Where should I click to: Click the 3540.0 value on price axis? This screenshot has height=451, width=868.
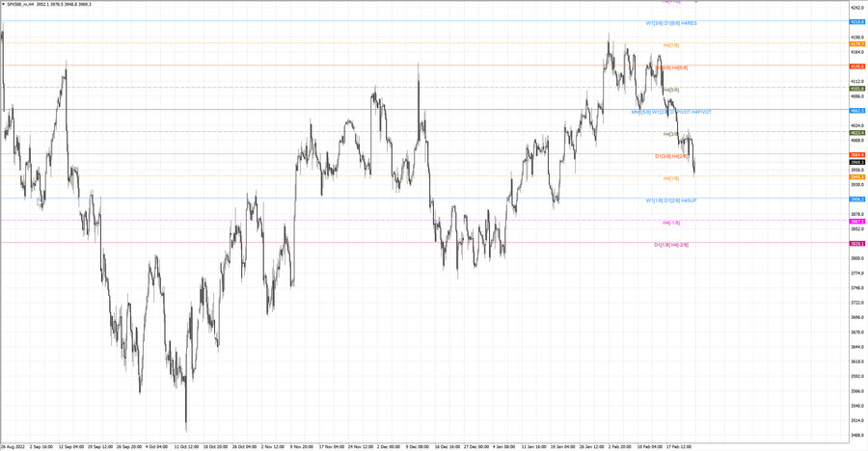click(857, 406)
